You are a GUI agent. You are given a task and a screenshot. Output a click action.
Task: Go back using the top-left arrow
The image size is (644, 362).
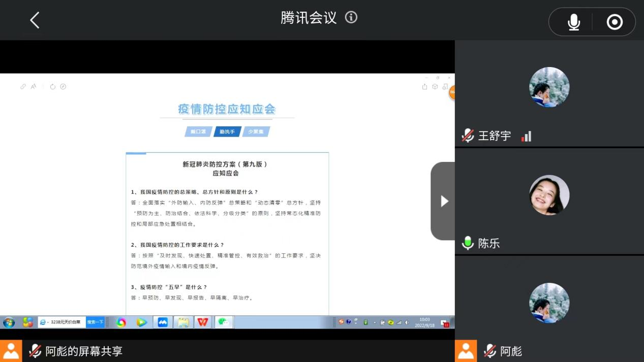tap(35, 20)
